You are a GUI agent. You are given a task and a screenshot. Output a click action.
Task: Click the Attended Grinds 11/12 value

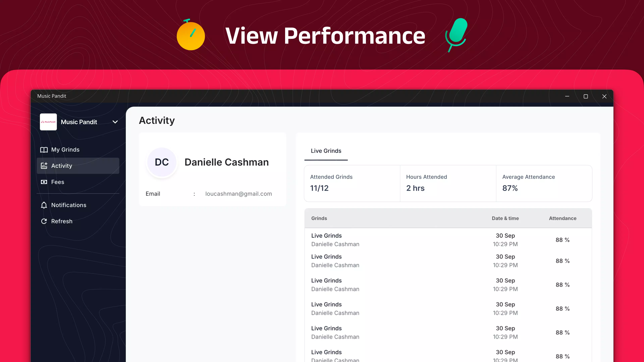[319, 188]
